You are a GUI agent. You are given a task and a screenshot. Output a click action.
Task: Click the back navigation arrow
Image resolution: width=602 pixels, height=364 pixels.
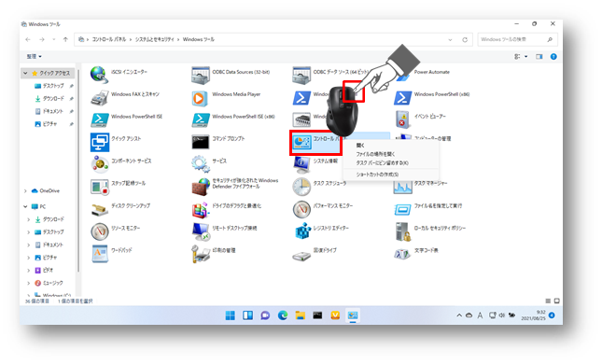click(x=28, y=39)
